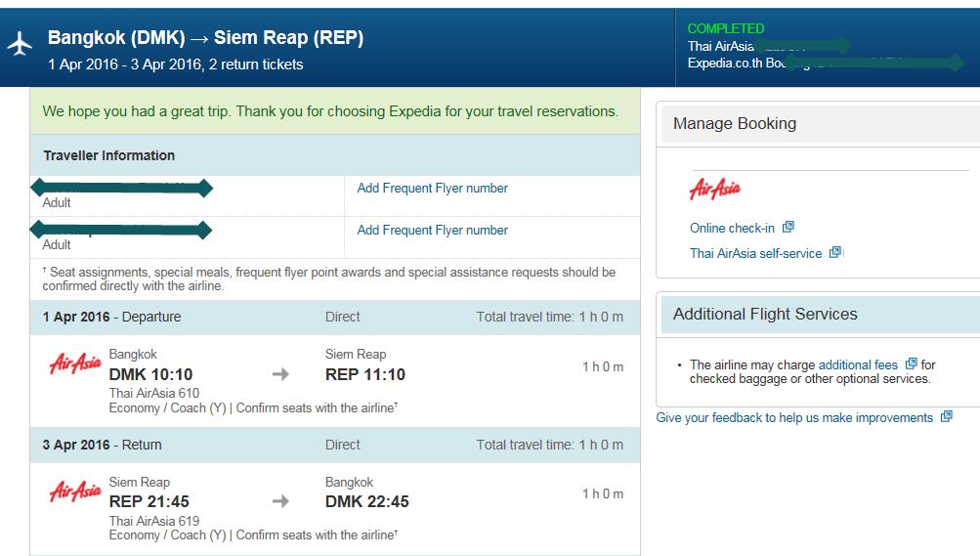Screen dimensions: 980x556
Task: Open the Thai AirAsia self-service link
Action: pos(755,254)
